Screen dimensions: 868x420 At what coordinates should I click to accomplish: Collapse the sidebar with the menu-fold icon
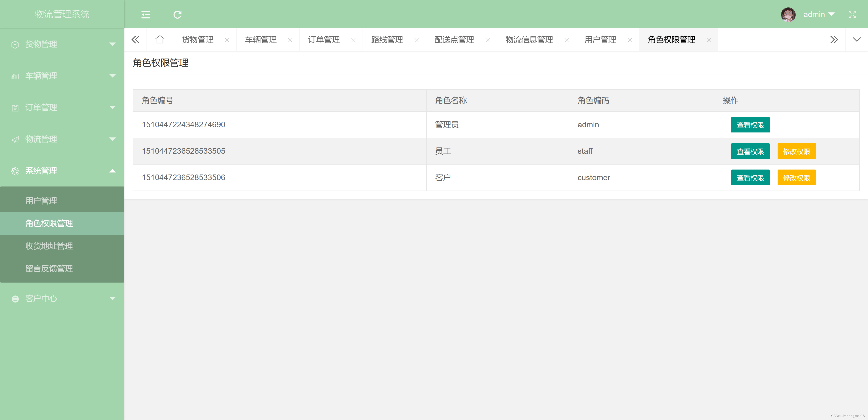[x=146, y=14]
